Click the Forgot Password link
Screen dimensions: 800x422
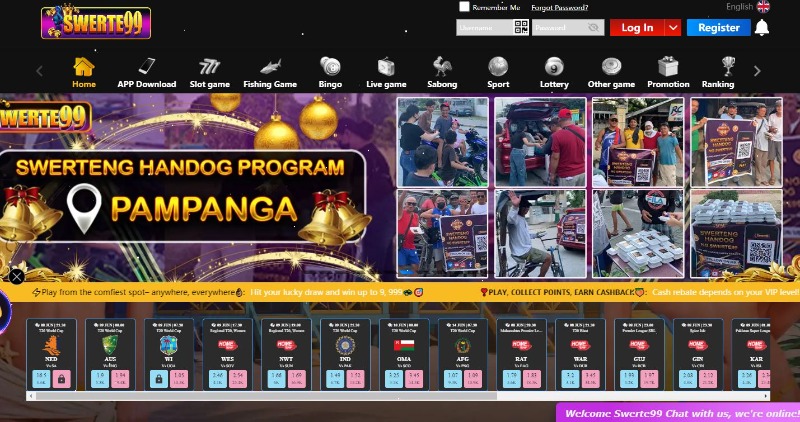pyautogui.click(x=559, y=8)
